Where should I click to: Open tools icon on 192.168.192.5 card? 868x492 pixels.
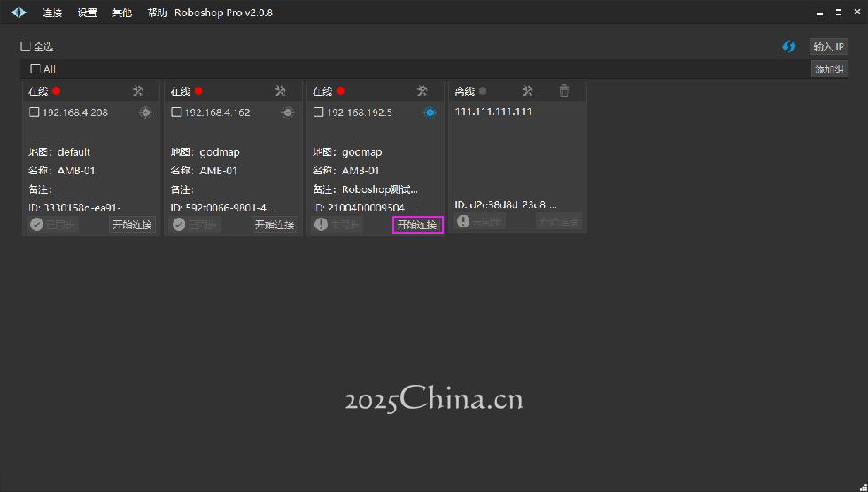(422, 90)
